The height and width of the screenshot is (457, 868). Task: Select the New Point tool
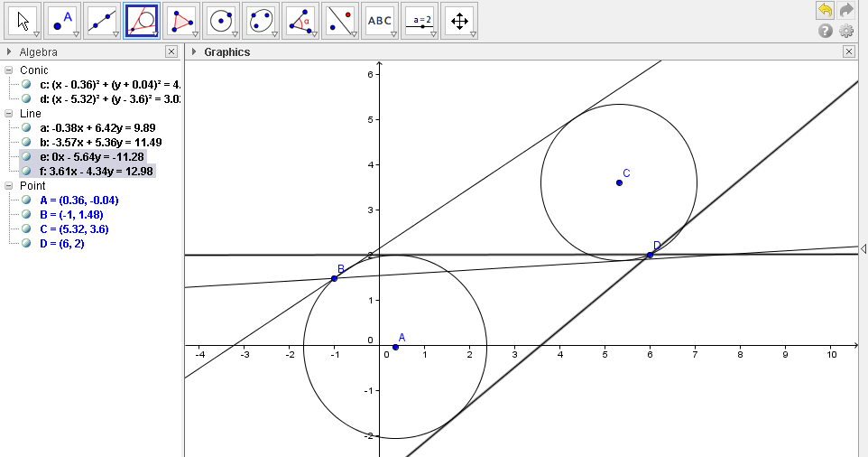62,21
